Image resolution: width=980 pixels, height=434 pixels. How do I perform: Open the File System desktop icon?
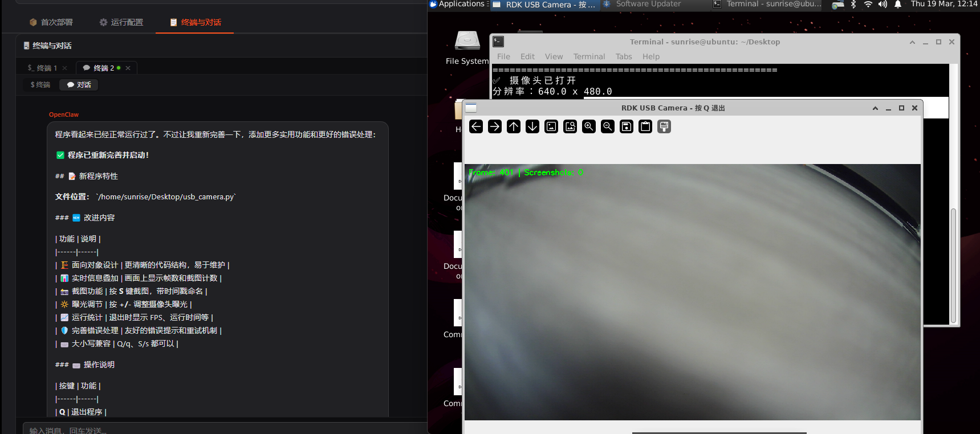coord(467,47)
